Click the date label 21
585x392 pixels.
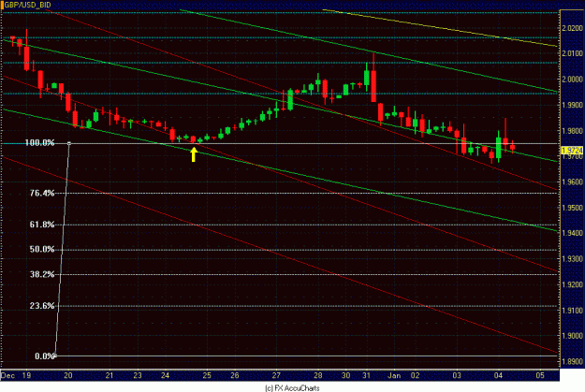[110, 375]
